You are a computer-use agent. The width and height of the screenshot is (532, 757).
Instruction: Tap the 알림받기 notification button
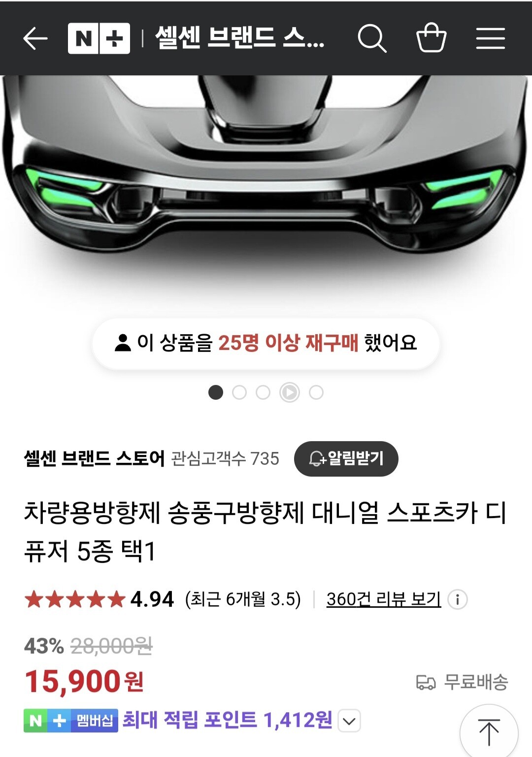pos(346,459)
